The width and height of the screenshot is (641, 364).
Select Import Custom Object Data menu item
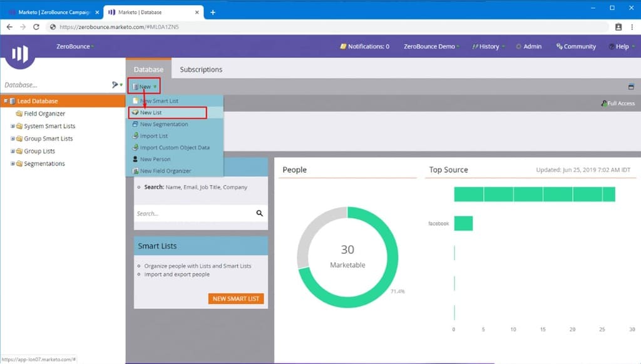click(176, 148)
